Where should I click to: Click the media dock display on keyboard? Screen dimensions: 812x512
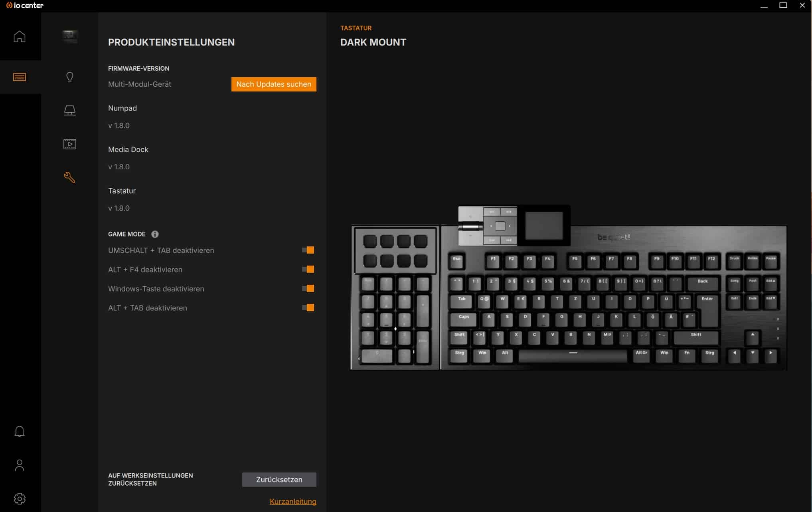(544, 226)
